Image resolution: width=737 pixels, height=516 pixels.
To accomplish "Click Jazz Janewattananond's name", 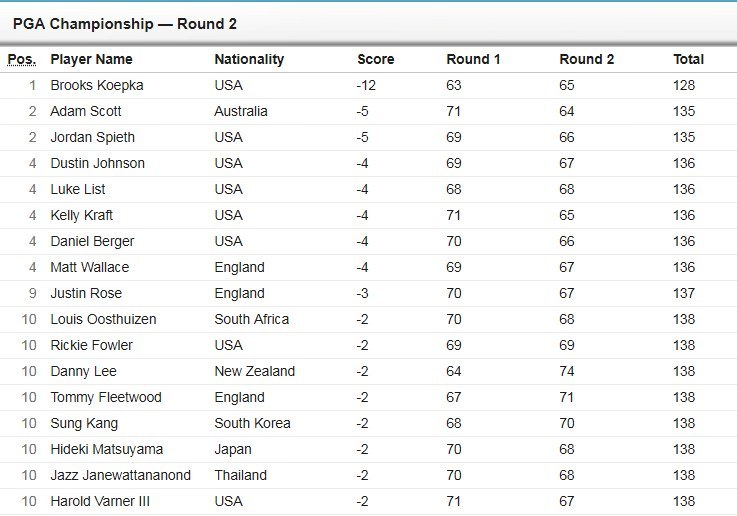I will tap(120, 475).
